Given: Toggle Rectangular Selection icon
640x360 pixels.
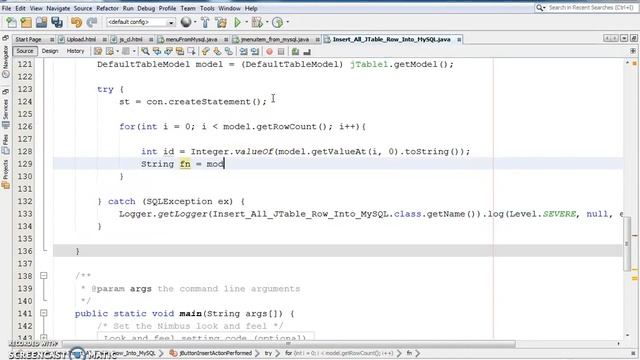Looking at the screenshot, I should pyautogui.click(x=191, y=51).
